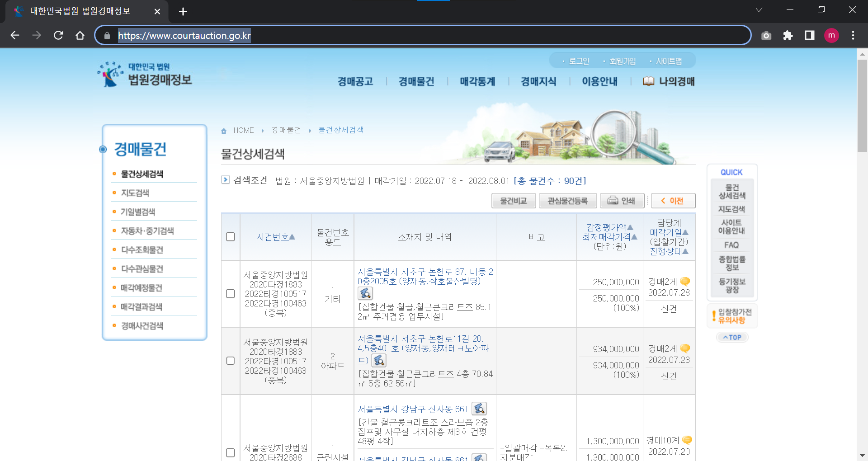Image resolution: width=868 pixels, height=461 pixels.
Task: Check the box for 2020타경2688 listing
Action: [x=231, y=452]
